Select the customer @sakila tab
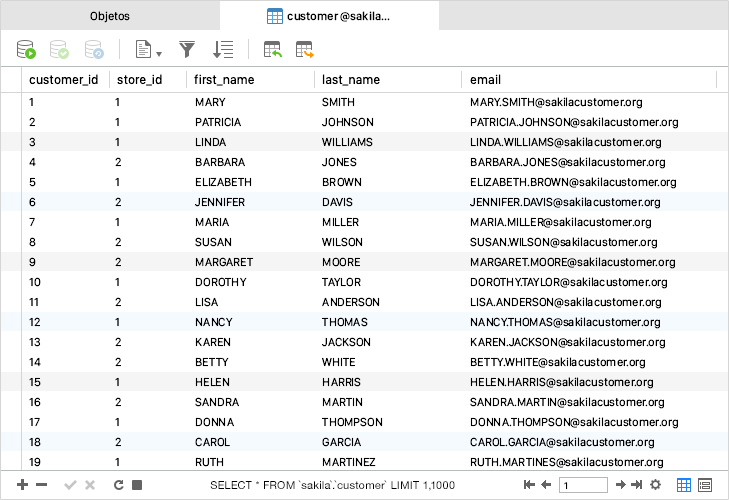The image size is (729, 500). click(x=329, y=16)
